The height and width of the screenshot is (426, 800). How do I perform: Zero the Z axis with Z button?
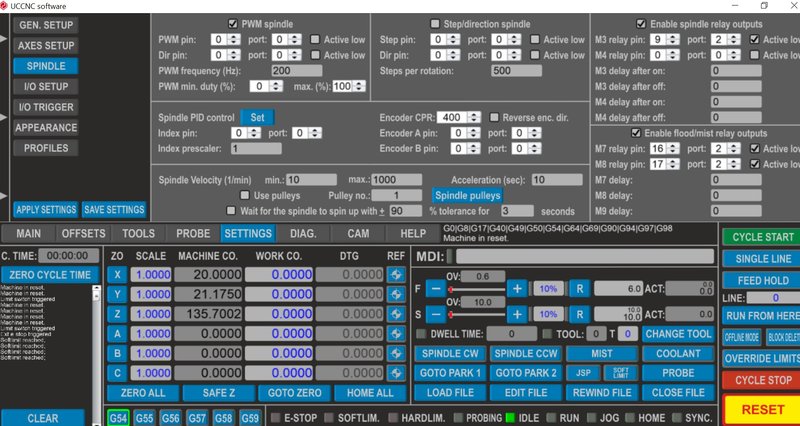(x=117, y=314)
